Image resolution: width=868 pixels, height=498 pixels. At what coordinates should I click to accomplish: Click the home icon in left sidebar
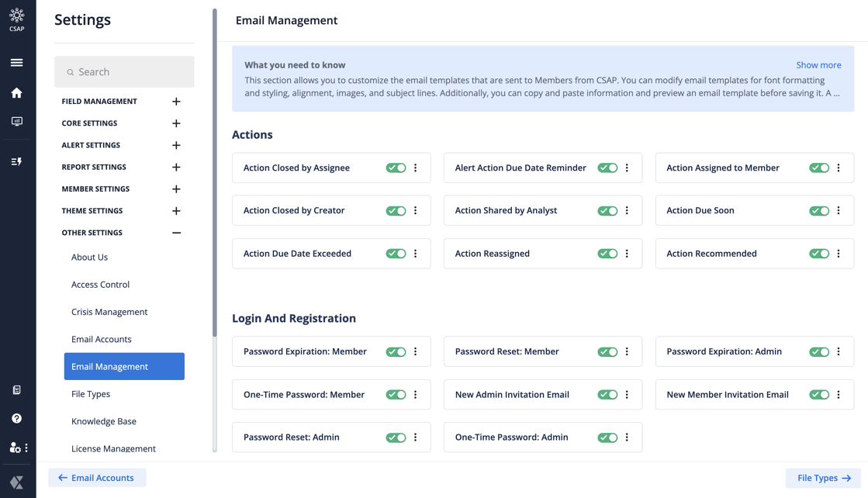16,93
